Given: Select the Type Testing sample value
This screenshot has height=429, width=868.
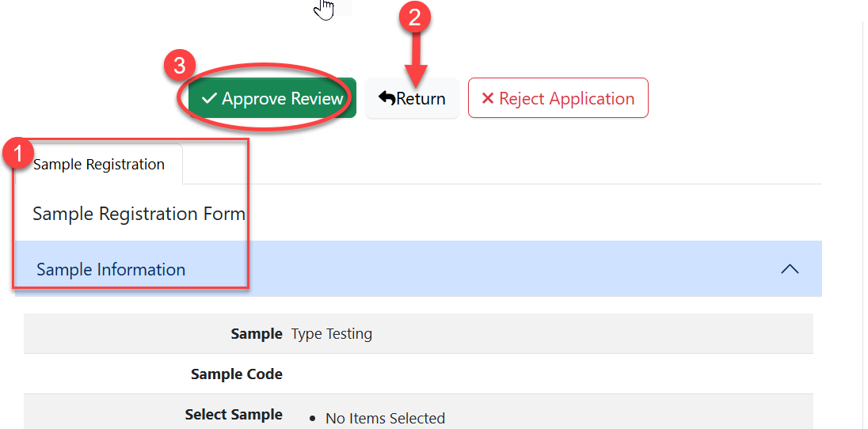Looking at the screenshot, I should tap(331, 334).
